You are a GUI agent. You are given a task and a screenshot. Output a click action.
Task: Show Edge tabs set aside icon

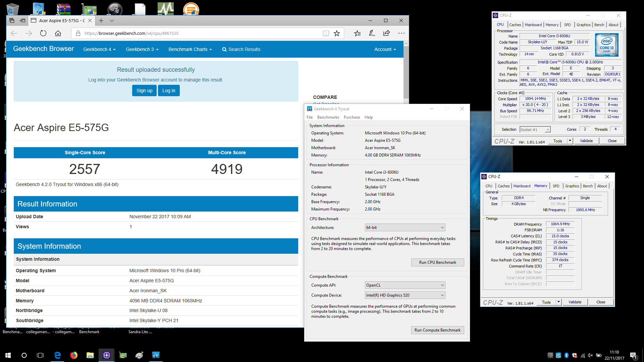click(x=12, y=20)
